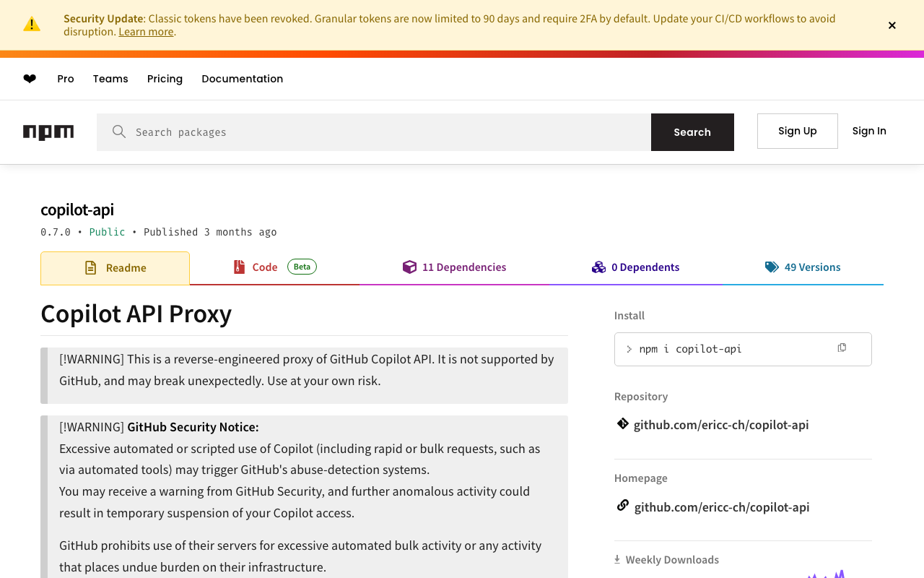Click the npm logo
Screen dimensions: 924x578
[48, 132]
